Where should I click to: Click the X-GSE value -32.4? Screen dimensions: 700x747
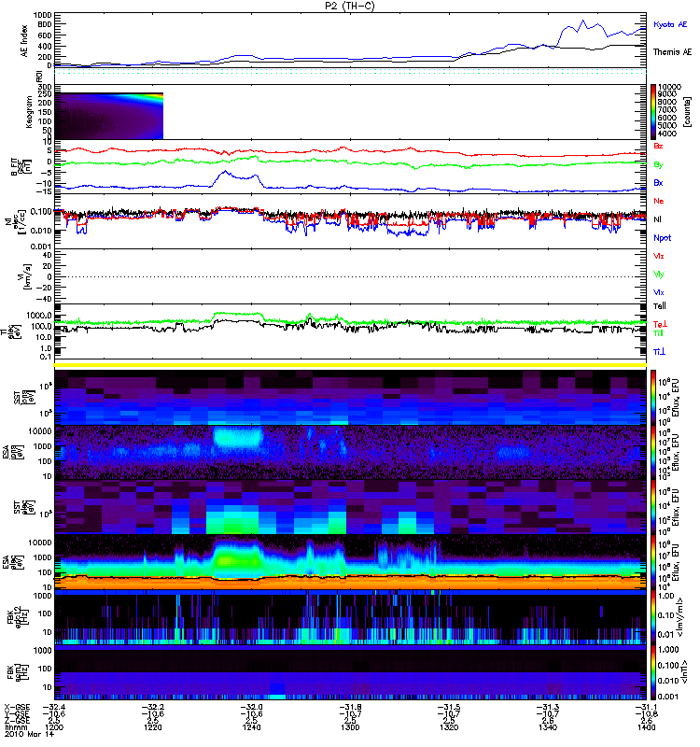53,707
